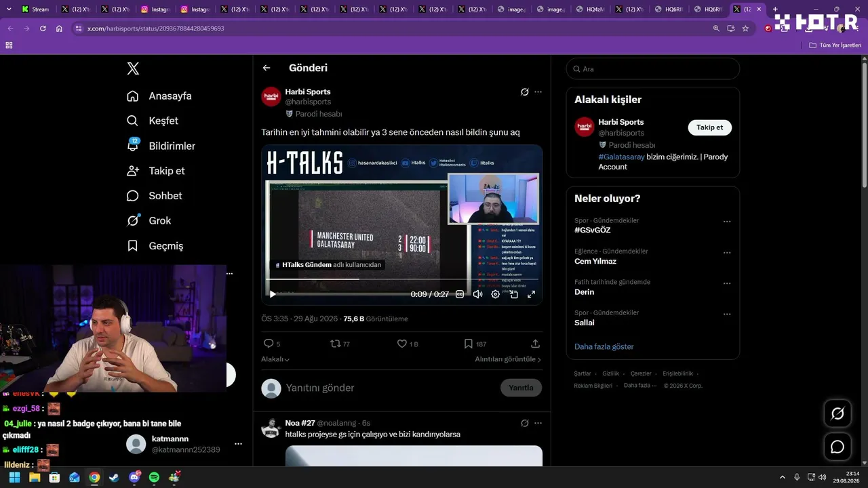Open Bildirimler with 12 notifications
Image resolution: width=868 pixels, height=488 pixels.
(x=161, y=146)
